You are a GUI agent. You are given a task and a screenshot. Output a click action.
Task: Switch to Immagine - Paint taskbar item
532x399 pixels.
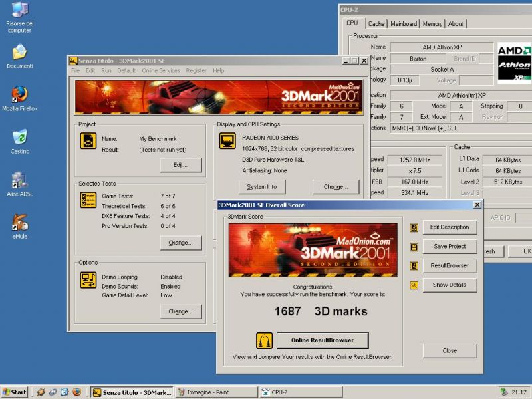click(215, 392)
